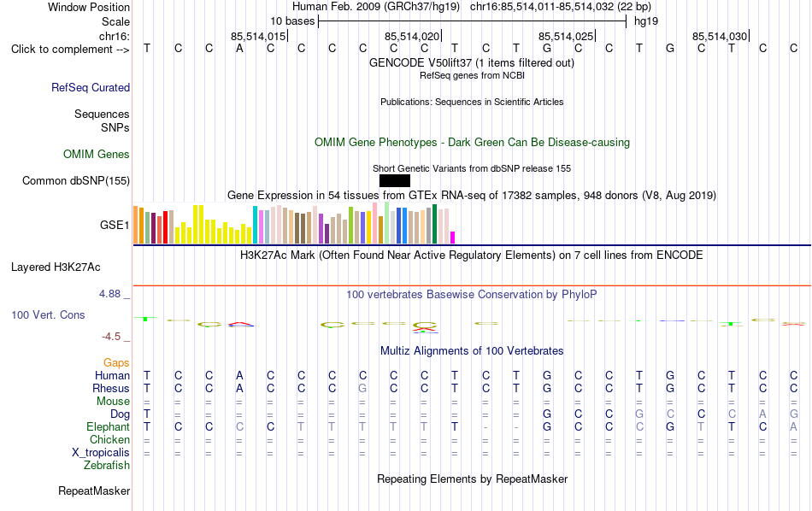This screenshot has width=812, height=511.
Task: Click the 85,514,015 ruler position
Action: (x=258, y=36)
